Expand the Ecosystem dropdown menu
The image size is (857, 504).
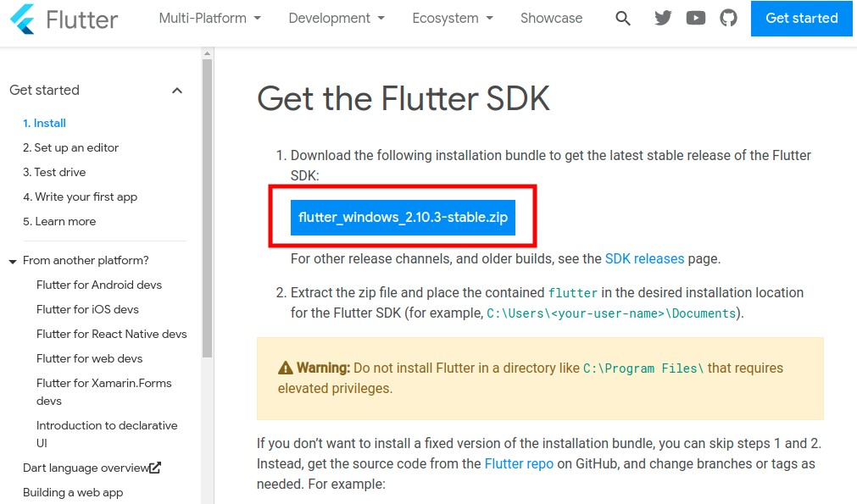pyautogui.click(x=453, y=18)
